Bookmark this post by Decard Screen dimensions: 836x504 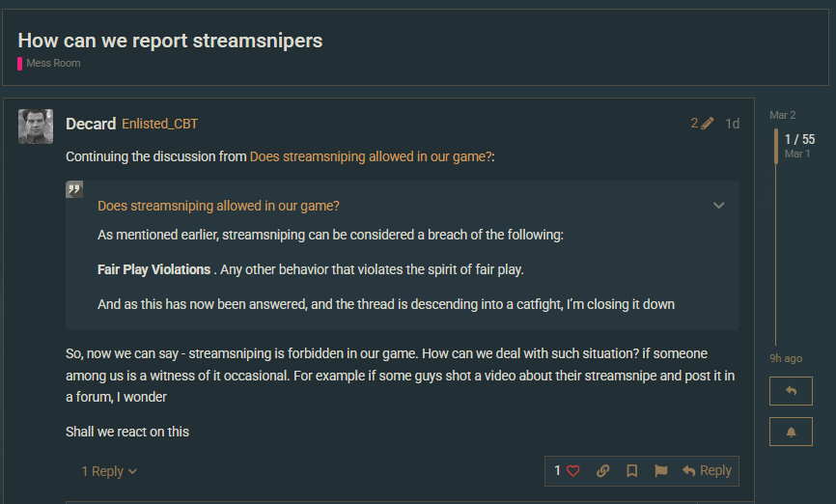[632, 471]
